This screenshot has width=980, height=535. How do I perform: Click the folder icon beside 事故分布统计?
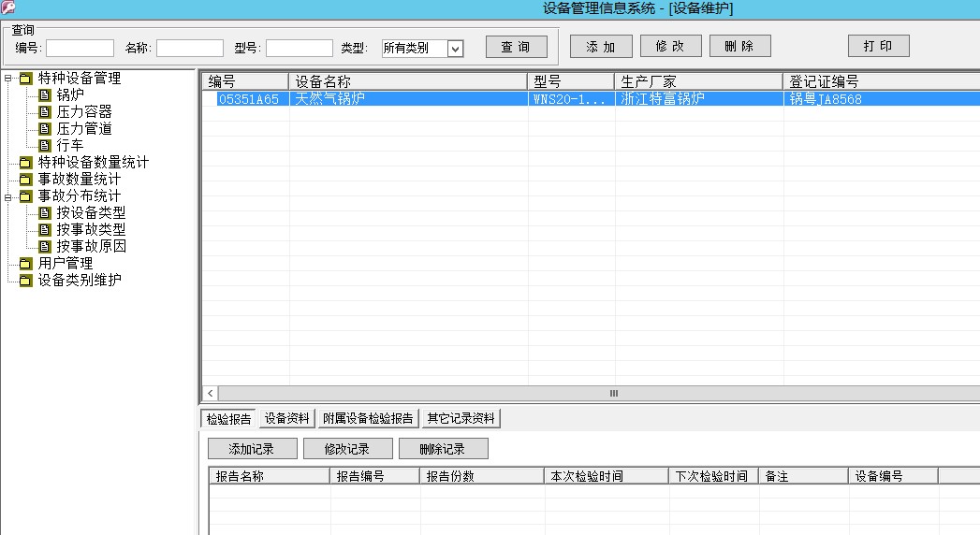(x=25, y=196)
